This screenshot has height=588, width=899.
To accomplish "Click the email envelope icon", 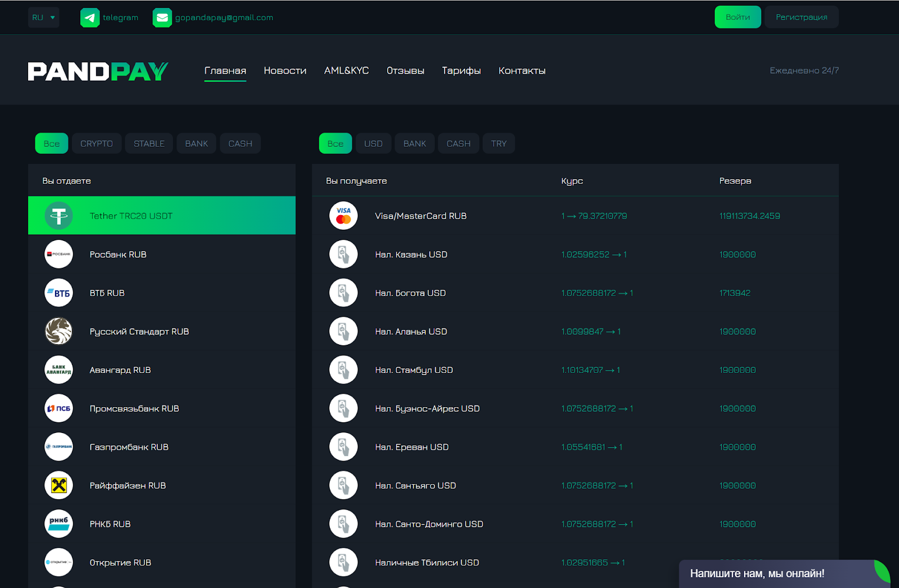I will coord(162,17).
